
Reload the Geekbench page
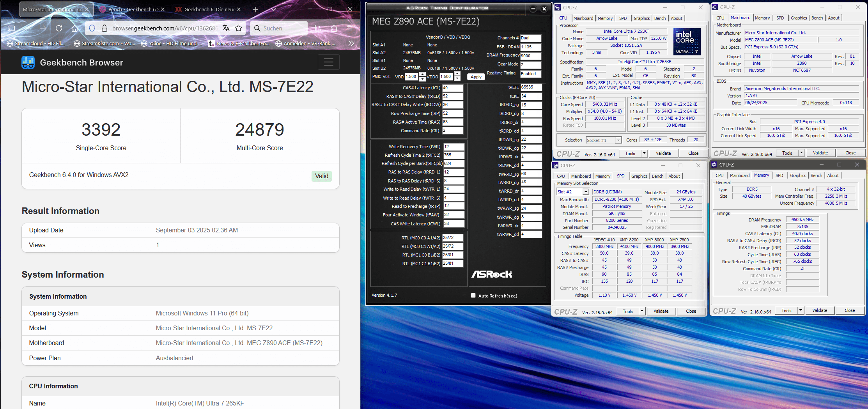pos(59,28)
